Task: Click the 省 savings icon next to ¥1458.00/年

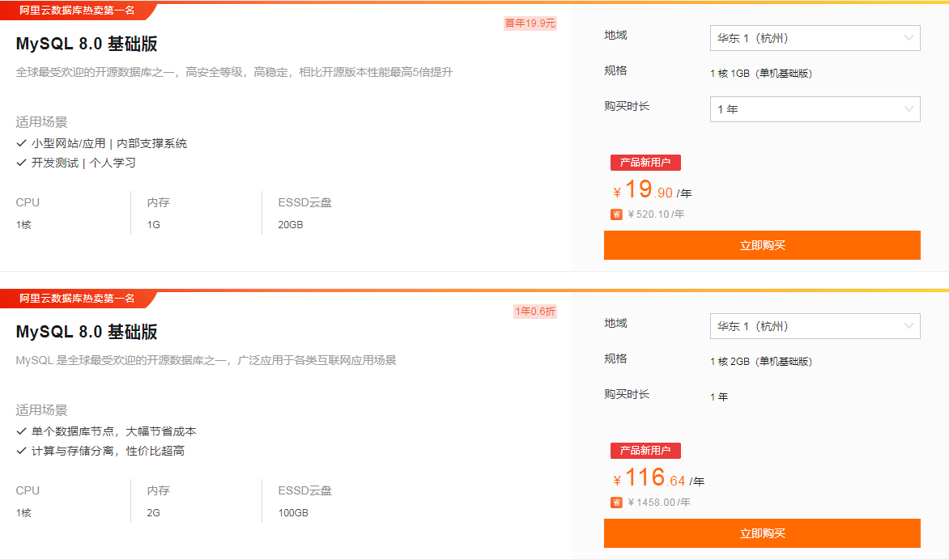Action: (x=616, y=503)
